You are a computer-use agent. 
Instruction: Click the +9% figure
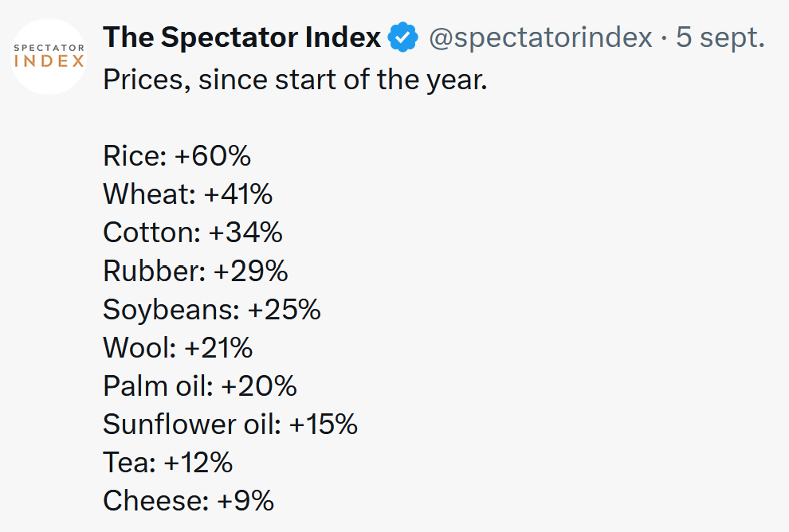pyautogui.click(x=245, y=501)
